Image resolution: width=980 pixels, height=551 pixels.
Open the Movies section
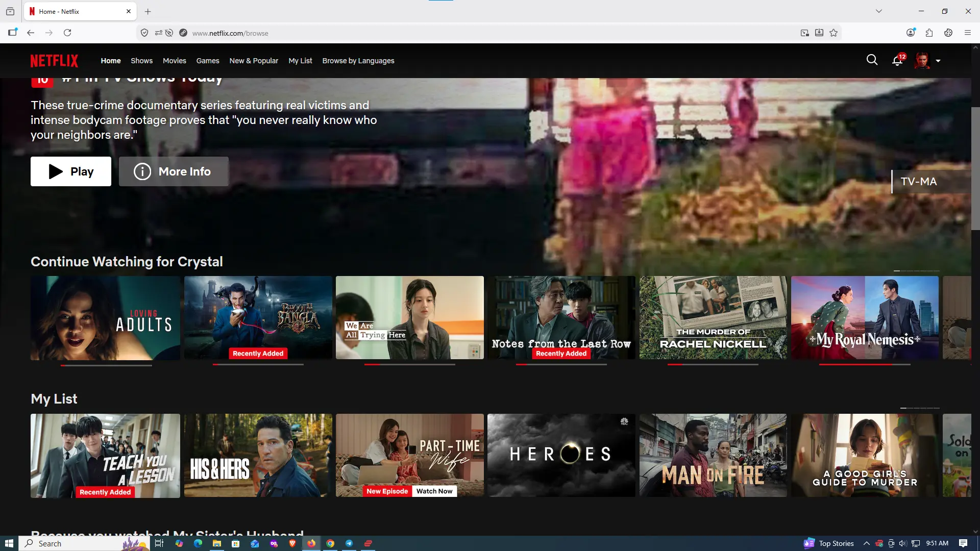(x=175, y=61)
